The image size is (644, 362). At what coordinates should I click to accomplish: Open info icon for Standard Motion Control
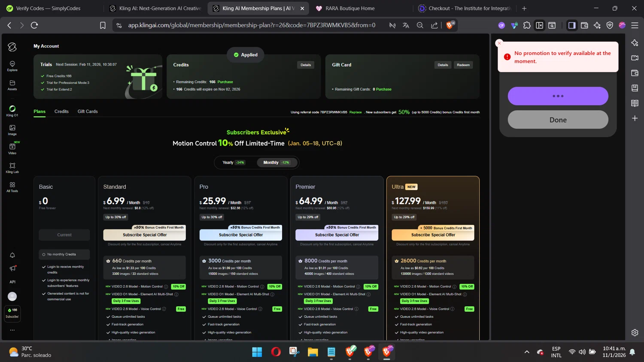166,287
